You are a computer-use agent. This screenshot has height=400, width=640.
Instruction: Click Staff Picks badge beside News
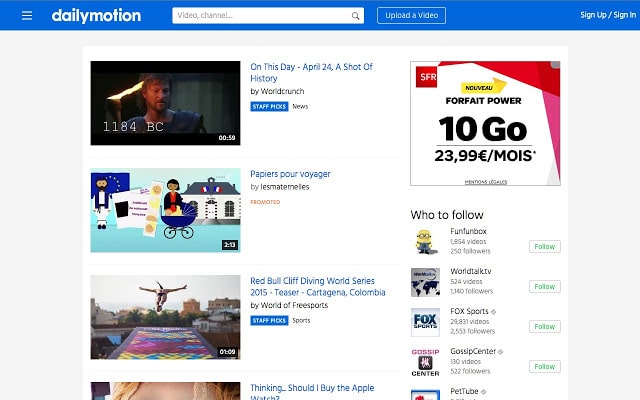(269, 107)
